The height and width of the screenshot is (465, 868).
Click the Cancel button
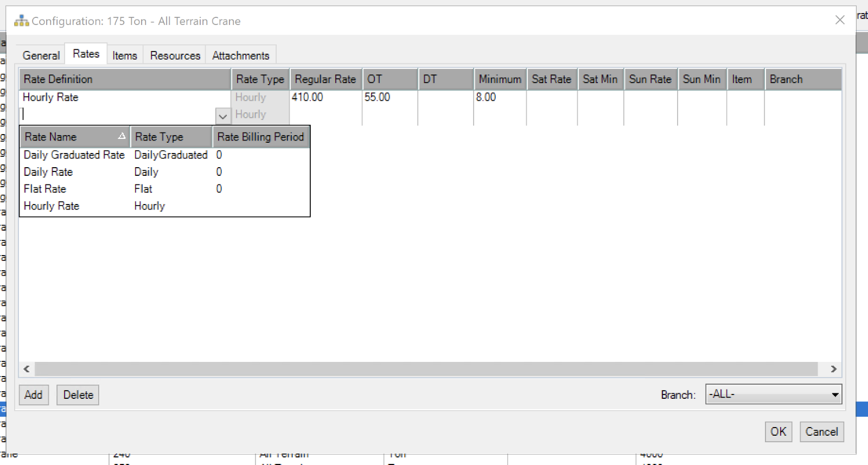click(821, 432)
